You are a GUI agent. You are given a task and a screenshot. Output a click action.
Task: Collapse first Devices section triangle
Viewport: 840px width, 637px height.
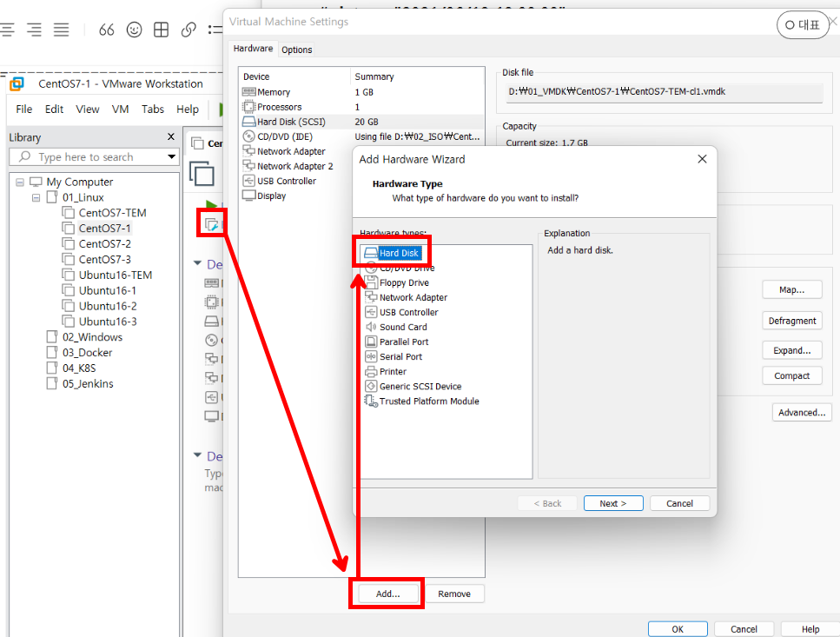(198, 263)
